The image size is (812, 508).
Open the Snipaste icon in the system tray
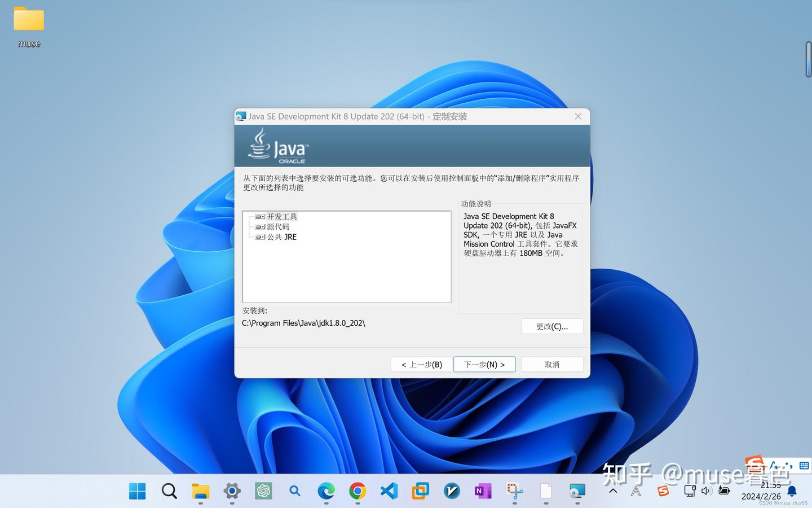point(663,491)
